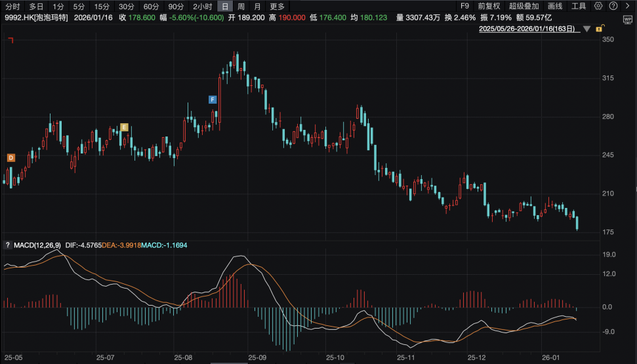Open the 前复权 adjustment dropdown
The image size is (637, 364).
click(x=489, y=6)
